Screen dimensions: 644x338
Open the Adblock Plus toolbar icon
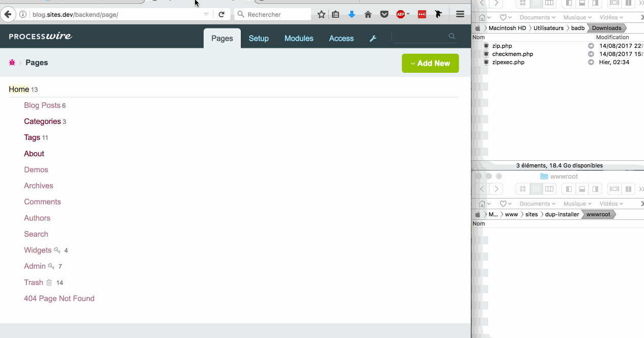pyautogui.click(x=401, y=14)
